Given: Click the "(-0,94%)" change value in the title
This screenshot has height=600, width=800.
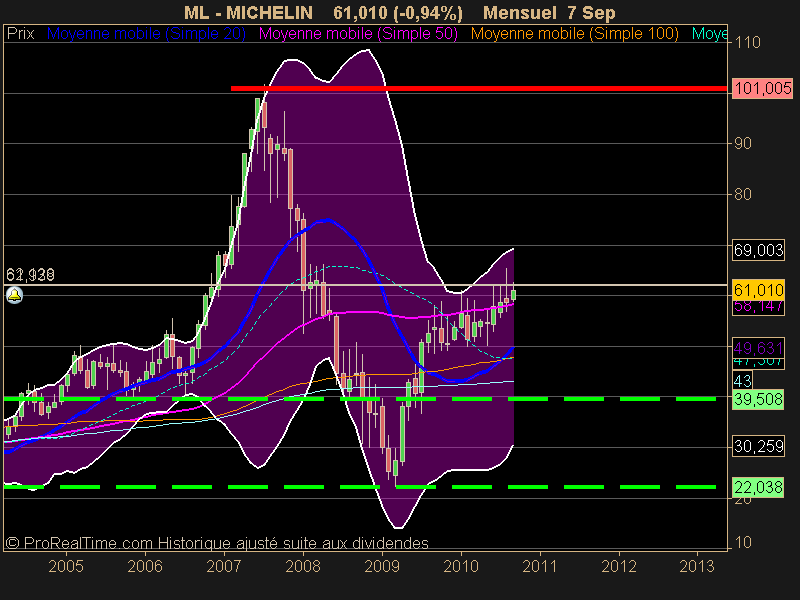Looking at the screenshot, I should pos(428,13).
